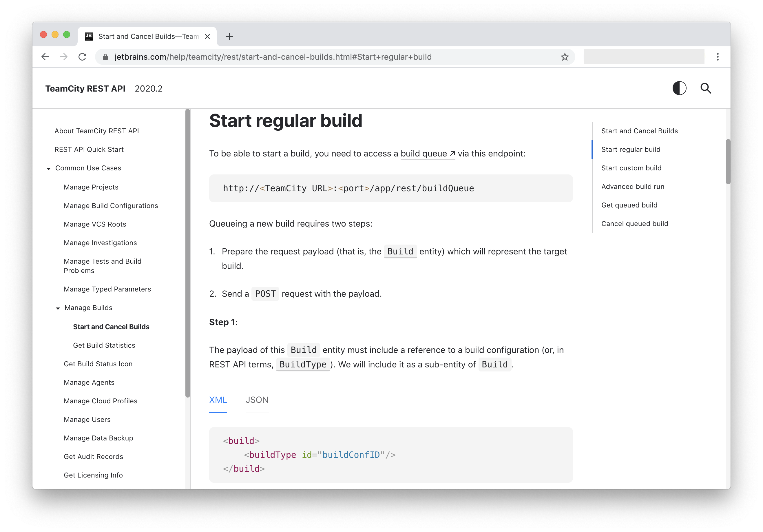The width and height of the screenshot is (763, 532).
Task: Open Manage Agents in the sidebar
Action: 89,382
